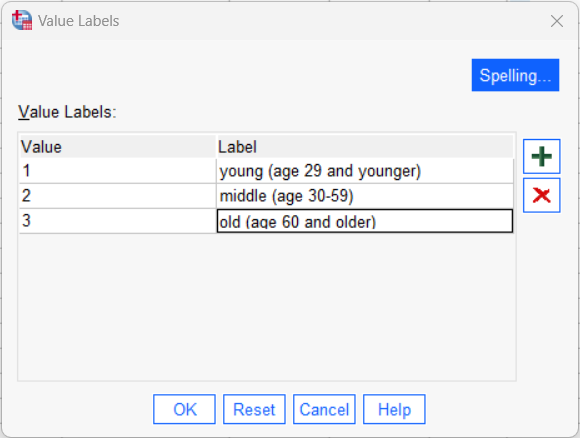Click the Label column header

[365, 147]
